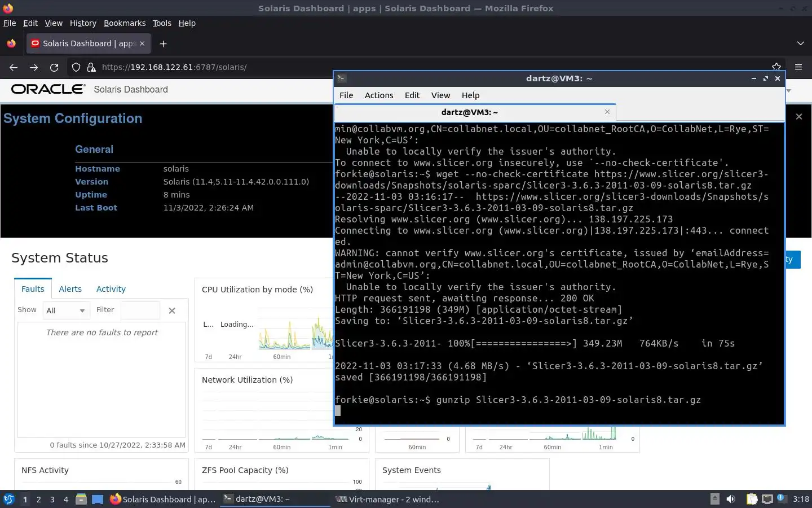Open tracking protection shield in address bar
Image resolution: width=812 pixels, height=508 pixels.
point(76,67)
